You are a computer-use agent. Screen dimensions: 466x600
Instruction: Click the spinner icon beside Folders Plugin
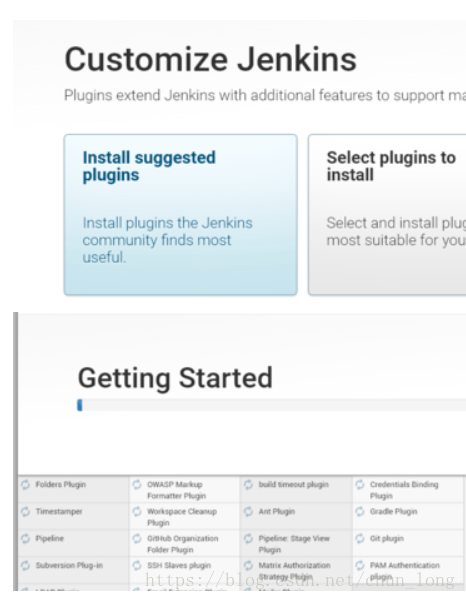tap(26, 484)
